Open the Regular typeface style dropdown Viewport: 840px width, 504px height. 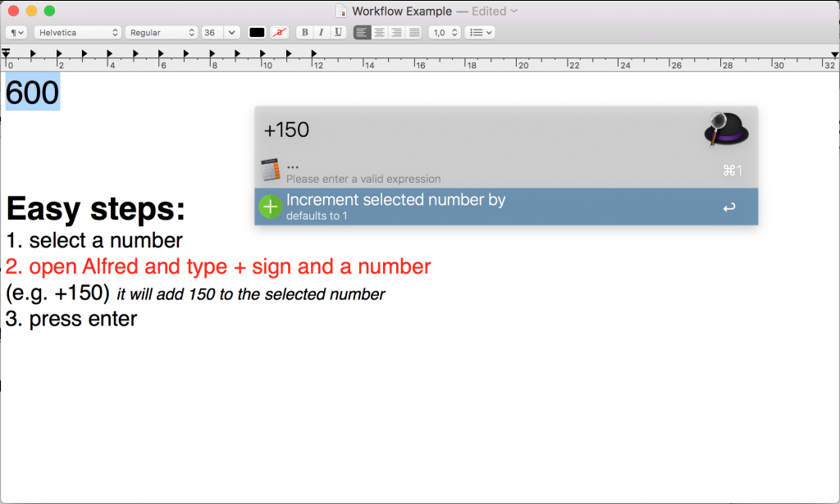click(162, 33)
